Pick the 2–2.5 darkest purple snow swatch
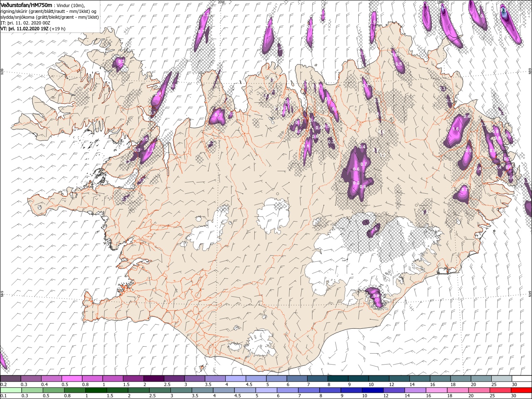Screen dimensions: 532x399 coord(154,379)
